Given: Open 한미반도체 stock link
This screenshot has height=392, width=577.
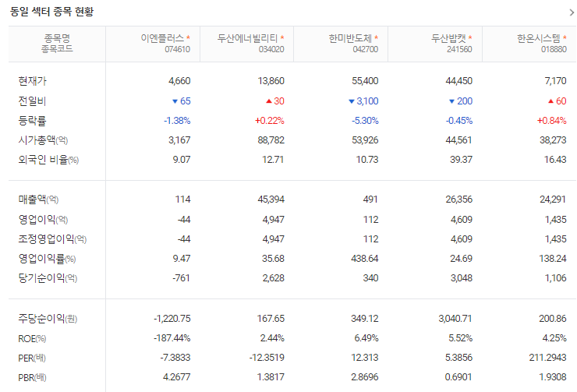Looking at the screenshot, I should tap(350, 38).
